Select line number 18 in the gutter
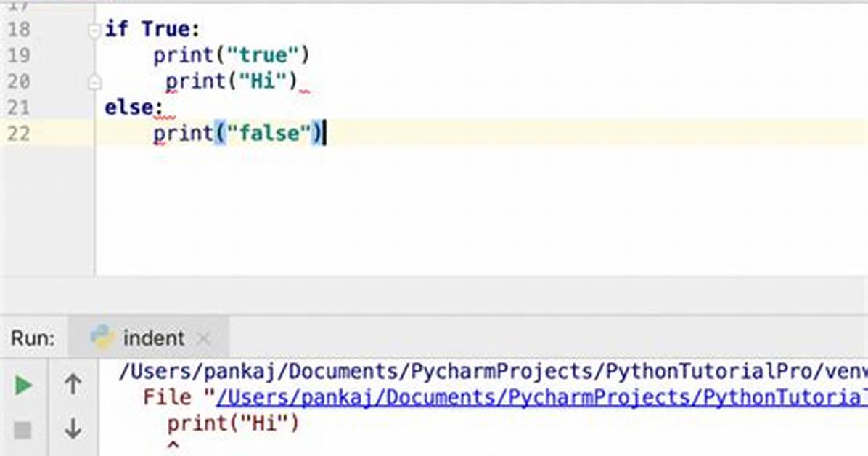868x456 pixels. pyautogui.click(x=19, y=29)
